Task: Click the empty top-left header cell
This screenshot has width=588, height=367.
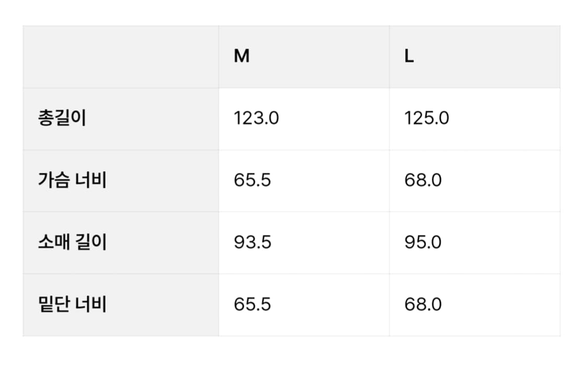Action: coord(121,56)
